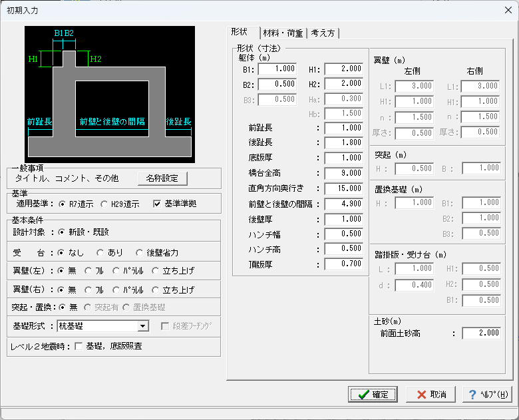Screen dimensions: 519x420
Task: Click the 躯体 B1 input field
Action: coord(277,69)
